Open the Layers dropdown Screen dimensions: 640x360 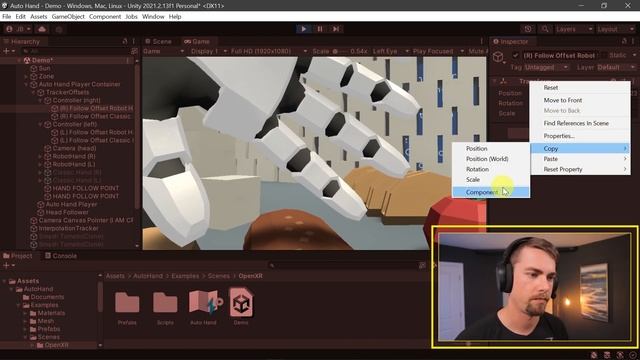point(573,29)
